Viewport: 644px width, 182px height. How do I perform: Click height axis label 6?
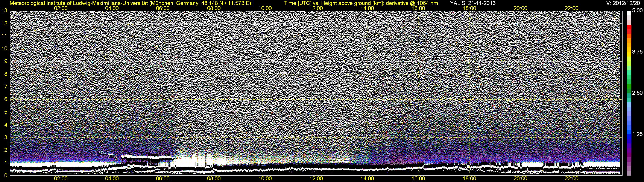coord(6,100)
